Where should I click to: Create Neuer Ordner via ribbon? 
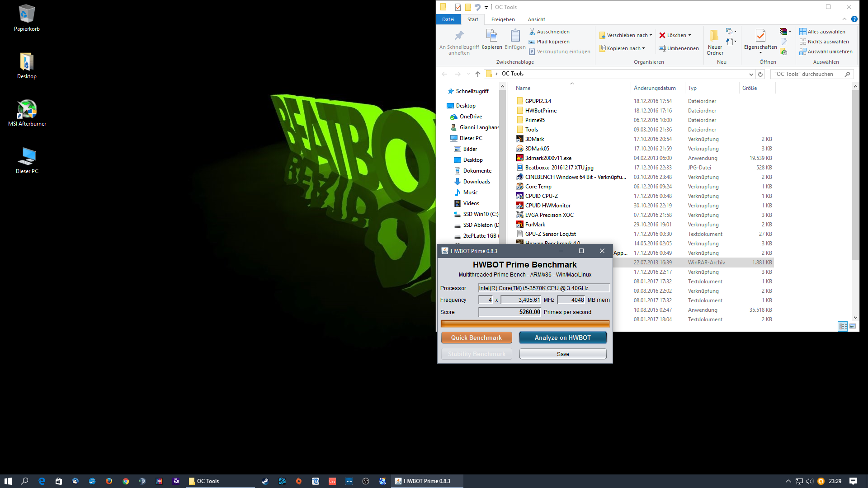715,42
